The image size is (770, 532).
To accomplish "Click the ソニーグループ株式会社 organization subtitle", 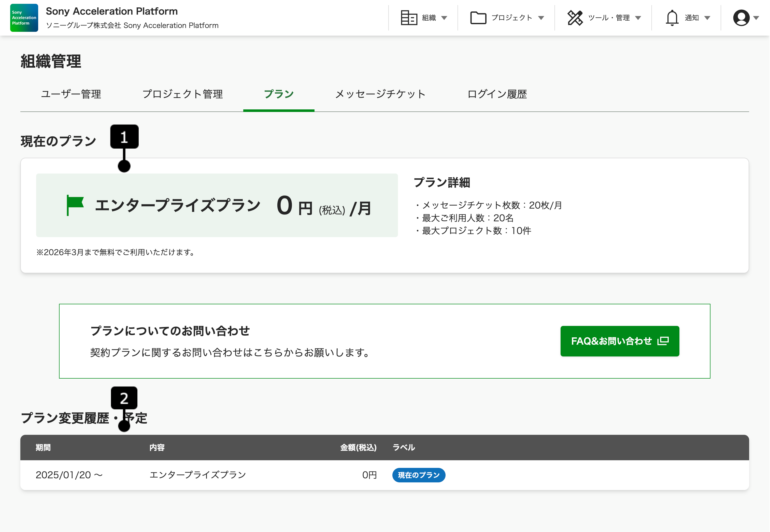I will click(132, 25).
